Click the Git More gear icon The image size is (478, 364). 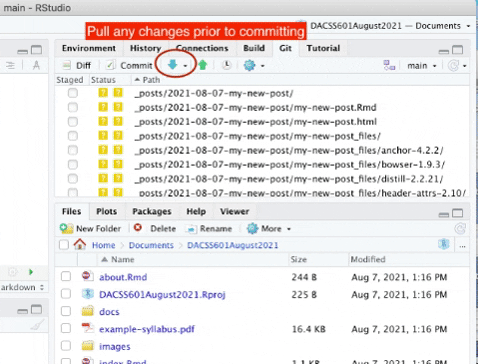point(249,65)
